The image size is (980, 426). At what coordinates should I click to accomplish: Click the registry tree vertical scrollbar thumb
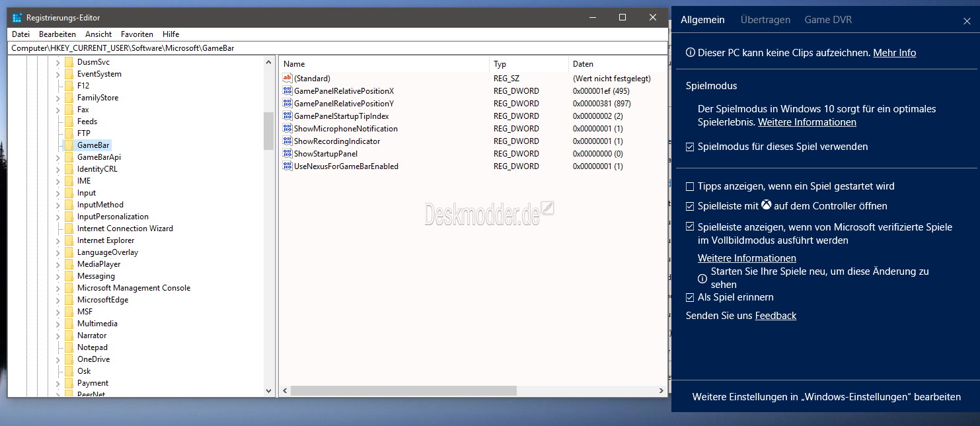[x=268, y=131]
